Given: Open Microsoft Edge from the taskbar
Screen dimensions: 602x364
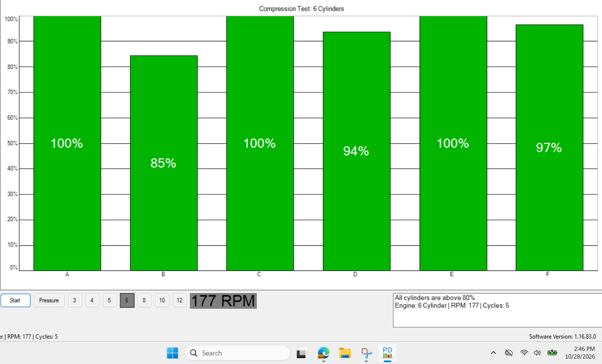Looking at the screenshot, I should click(323, 353).
